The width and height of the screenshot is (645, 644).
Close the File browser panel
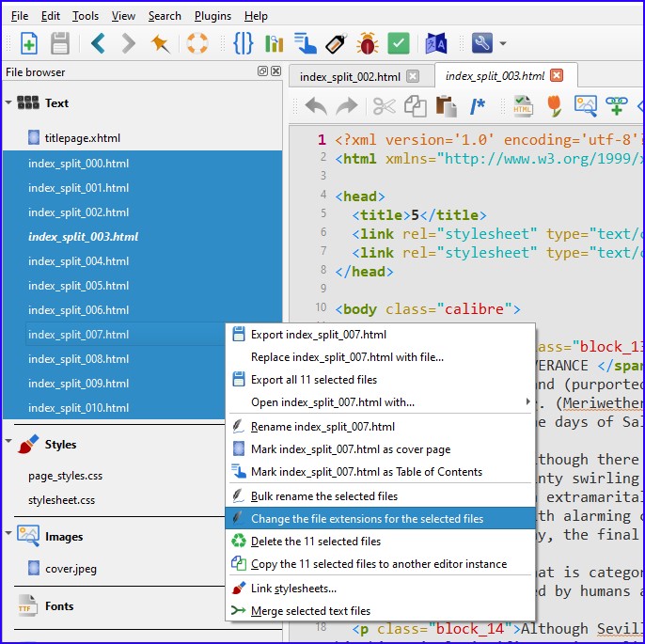tap(276, 71)
